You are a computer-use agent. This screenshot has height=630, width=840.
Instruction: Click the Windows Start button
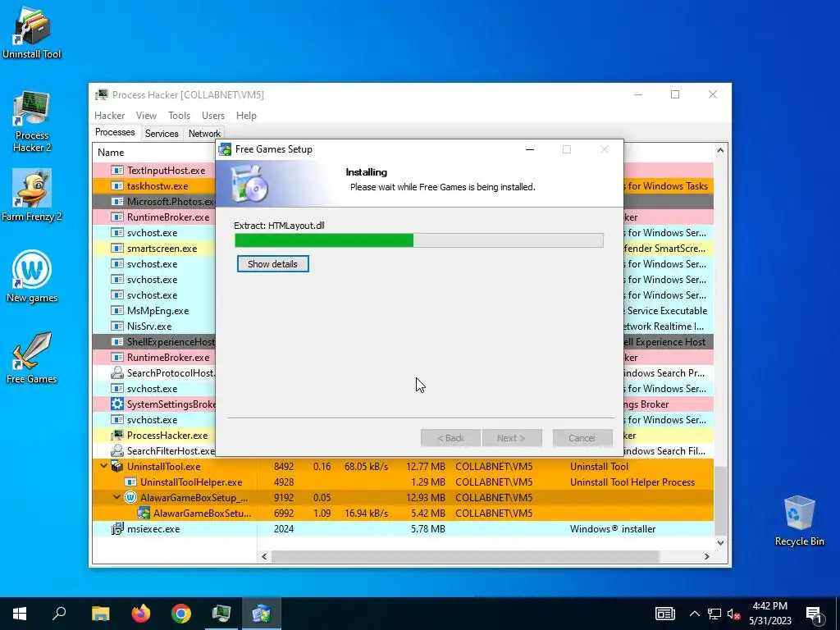point(20,614)
